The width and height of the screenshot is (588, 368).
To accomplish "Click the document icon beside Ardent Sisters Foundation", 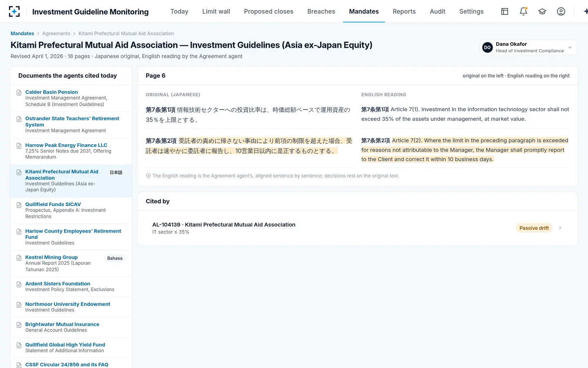I will pyautogui.click(x=19, y=284).
